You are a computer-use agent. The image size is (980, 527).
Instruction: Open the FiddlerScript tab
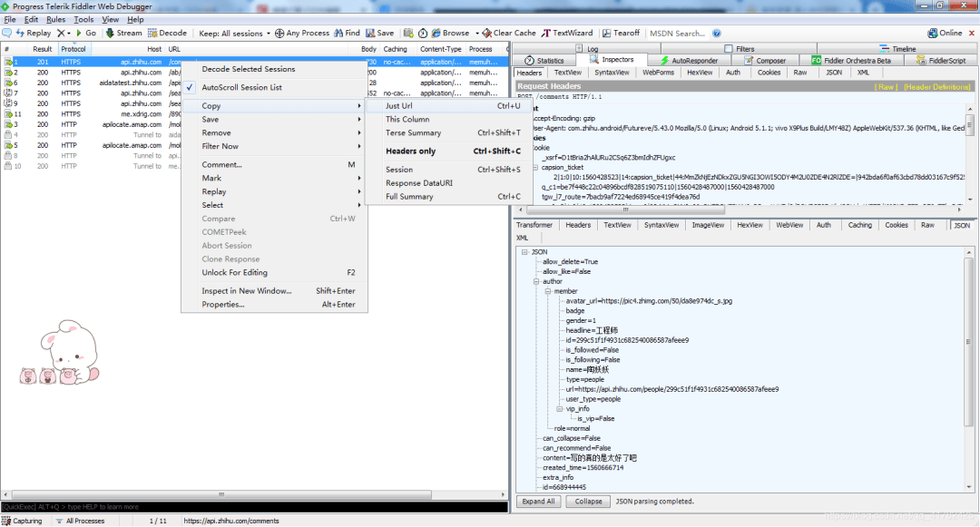[941, 61]
